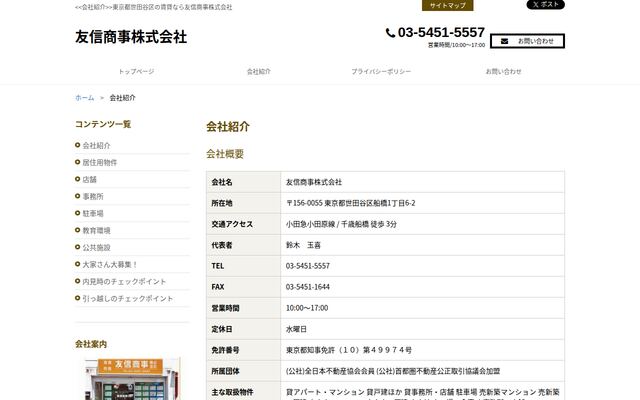Click the license number 東京都知事免許（１０）第４９９７４号
This screenshot has width=640, height=400.
click(349, 350)
